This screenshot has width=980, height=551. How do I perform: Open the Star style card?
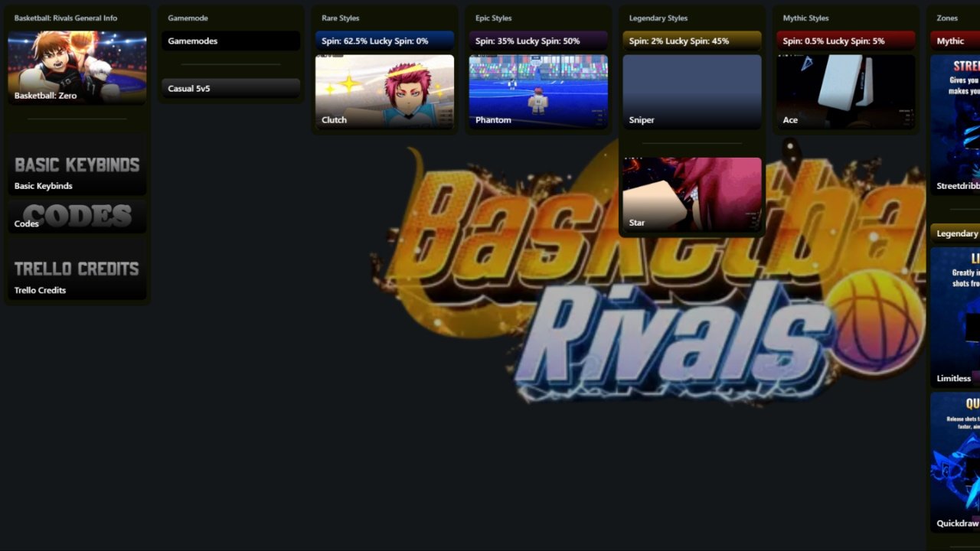[x=692, y=194]
